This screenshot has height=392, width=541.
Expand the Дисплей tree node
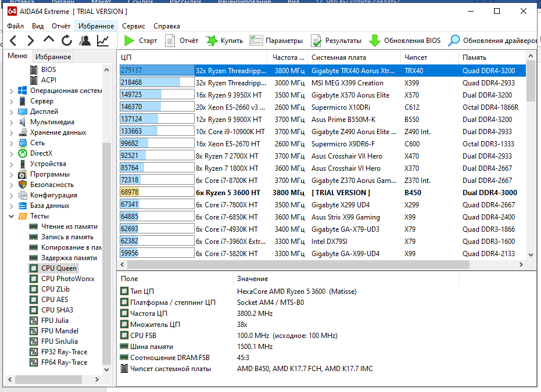tap(12, 112)
